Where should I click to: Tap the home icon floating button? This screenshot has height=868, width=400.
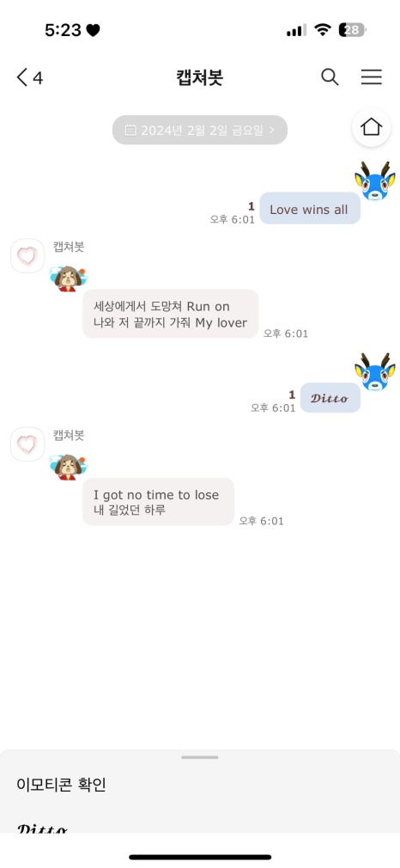click(x=371, y=127)
